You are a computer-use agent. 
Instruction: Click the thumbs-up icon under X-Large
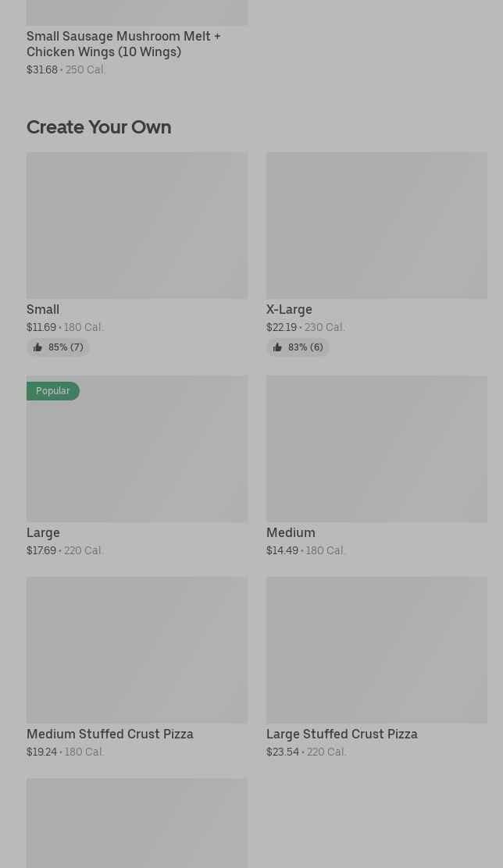(x=277, y=347)
